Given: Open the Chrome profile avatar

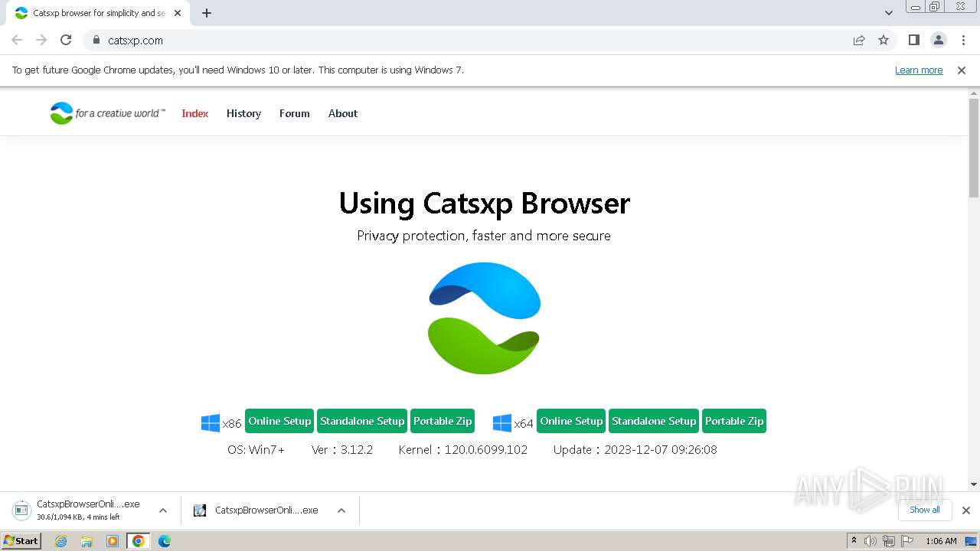Looking at the screenshot, I should point(939,40).
